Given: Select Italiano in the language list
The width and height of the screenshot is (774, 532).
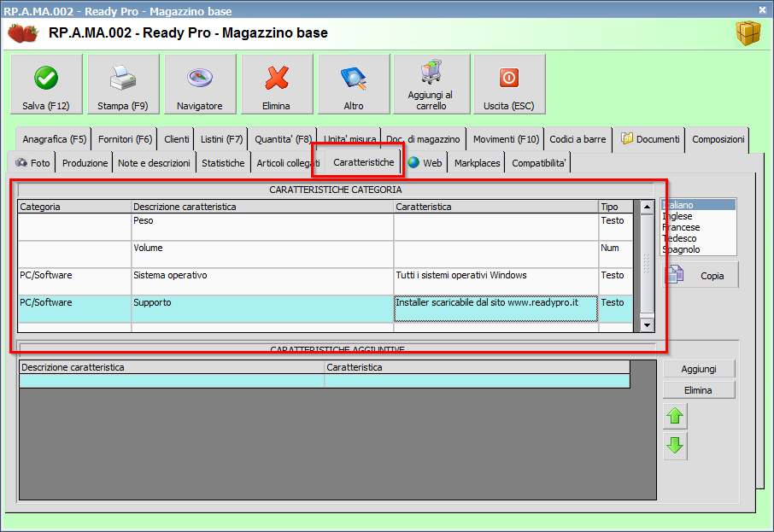Looking at the screenshot, I should click(698, 205).
